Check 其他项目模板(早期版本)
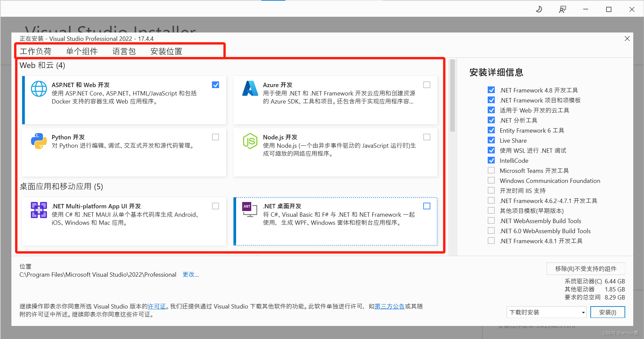The image size is (644, 339). (x=491, y=211)
